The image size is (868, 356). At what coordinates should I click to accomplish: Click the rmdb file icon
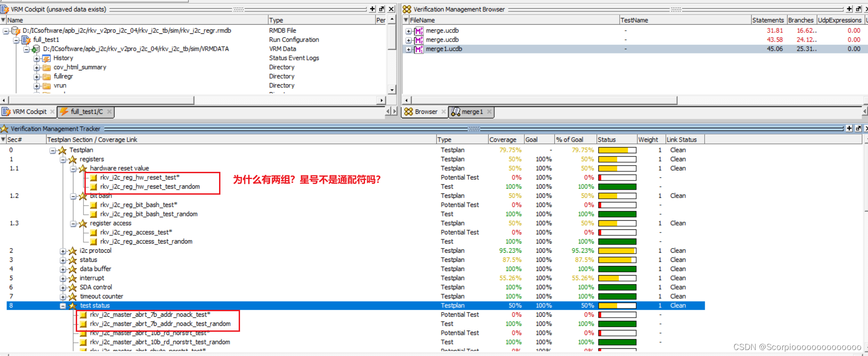[x=16, y=31]
